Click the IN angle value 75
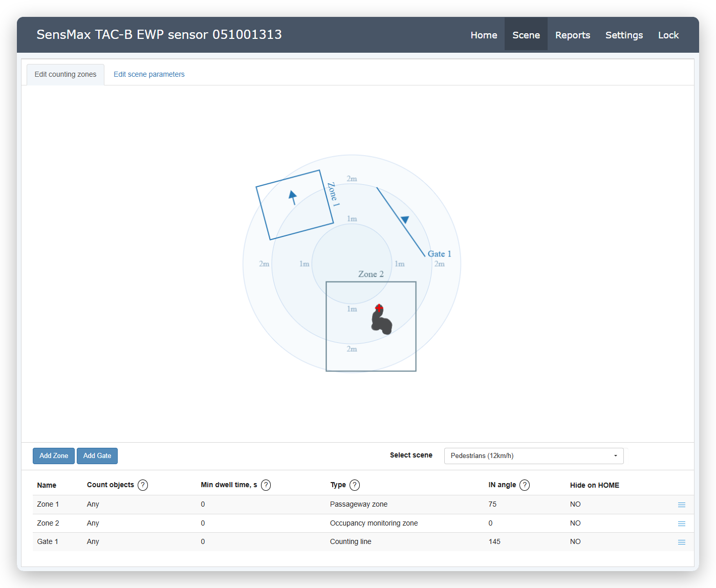Image resolution: width=716 pixels, height=588 pixels. [492, 504]
